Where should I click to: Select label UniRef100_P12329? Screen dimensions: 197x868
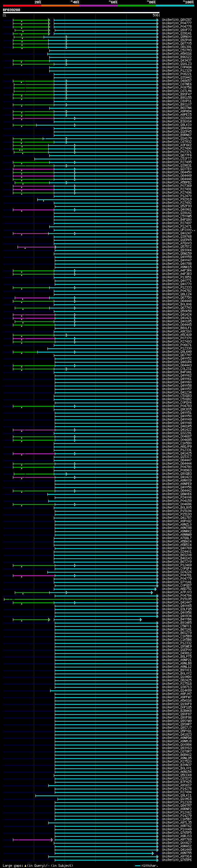coord(177,71)
